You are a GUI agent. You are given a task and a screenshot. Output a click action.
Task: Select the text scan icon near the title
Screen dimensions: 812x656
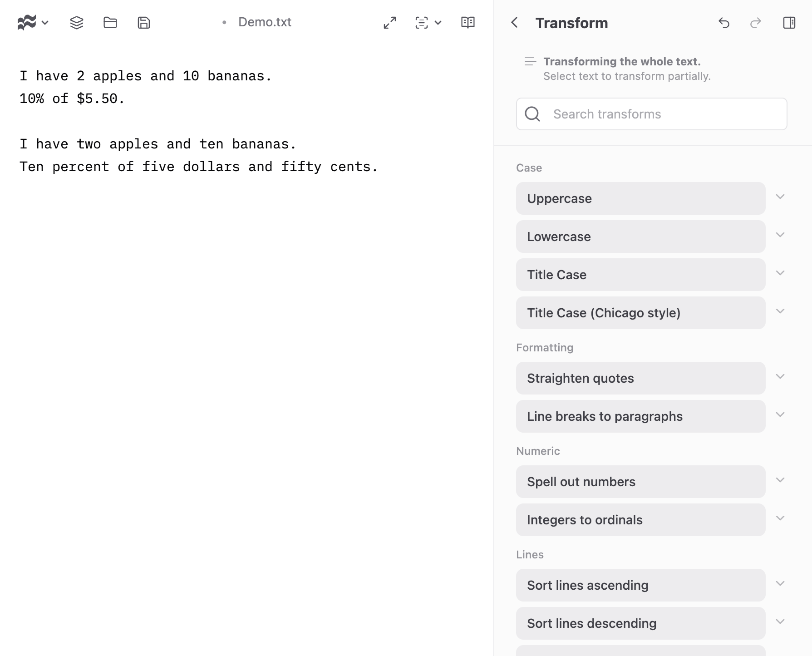pos(421,23)
